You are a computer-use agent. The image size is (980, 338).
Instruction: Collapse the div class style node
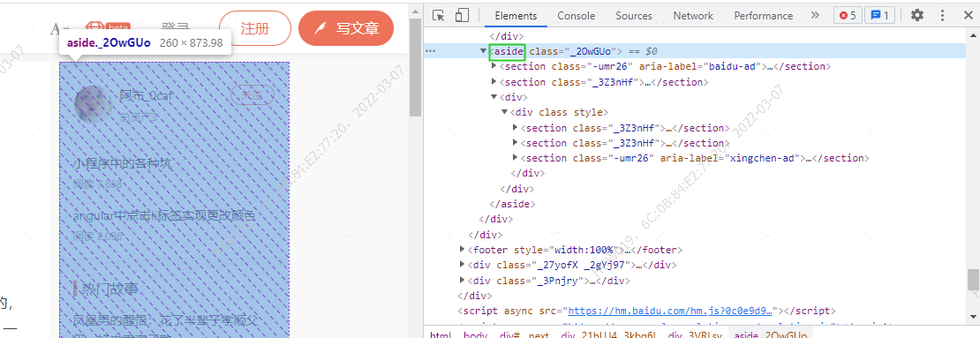tap(504, 112)
